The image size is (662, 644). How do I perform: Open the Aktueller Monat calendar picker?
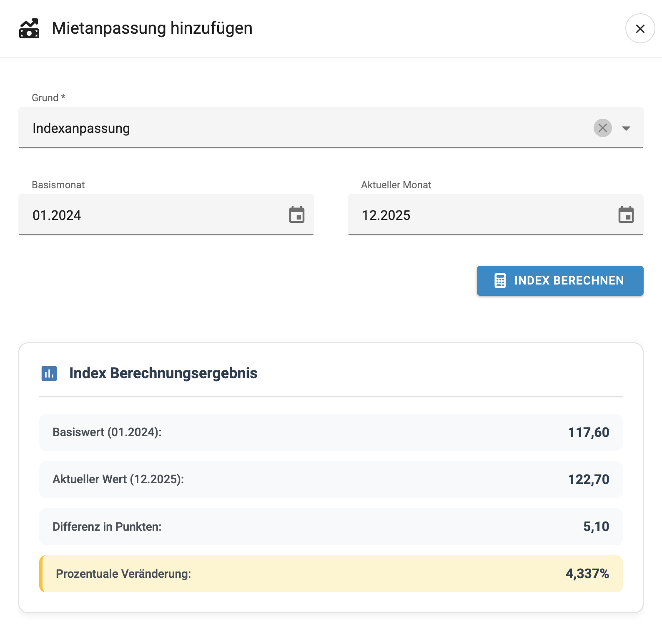click(626, 215)
